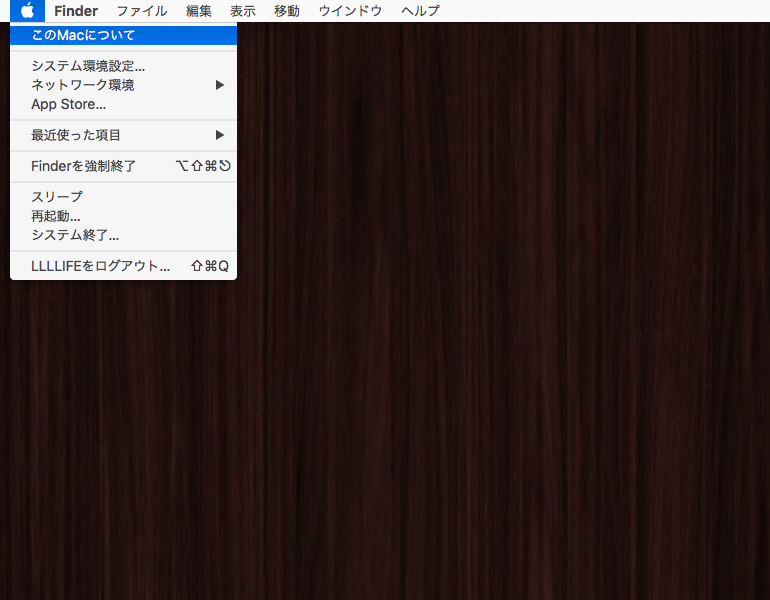Open the ヘルプ menu
The image size is (770, 600).
click(420, 11)
